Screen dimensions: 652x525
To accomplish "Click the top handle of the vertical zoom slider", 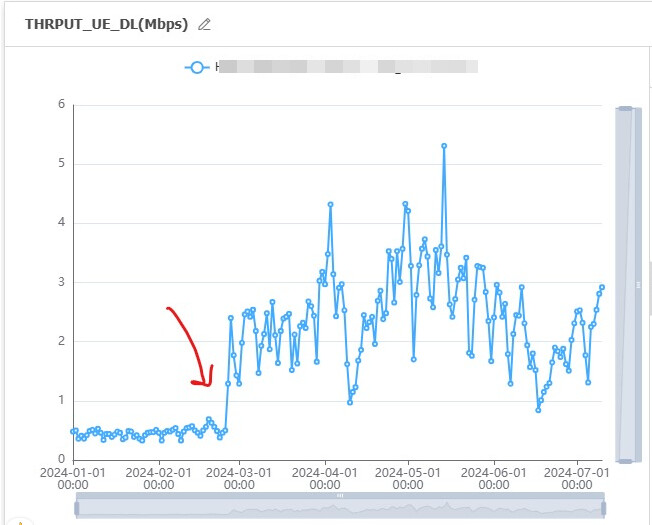I will pos(626,108).
